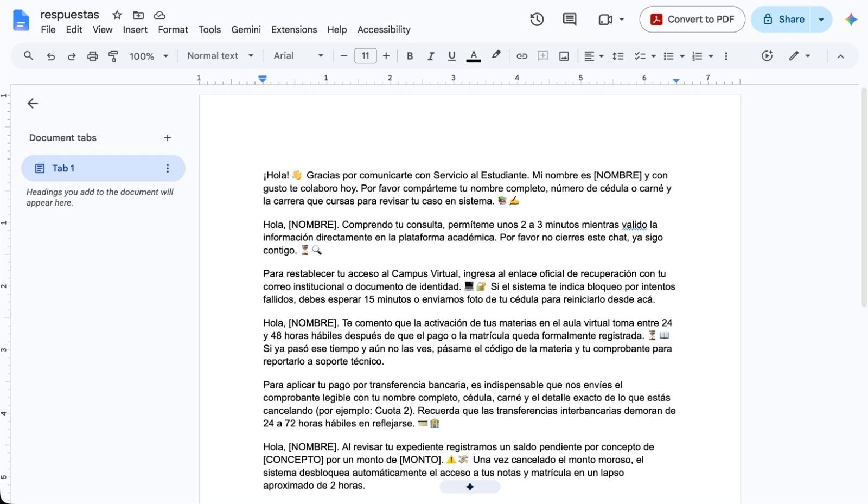
Task: Open the Insert menu
Action: (x=135, y=30)
